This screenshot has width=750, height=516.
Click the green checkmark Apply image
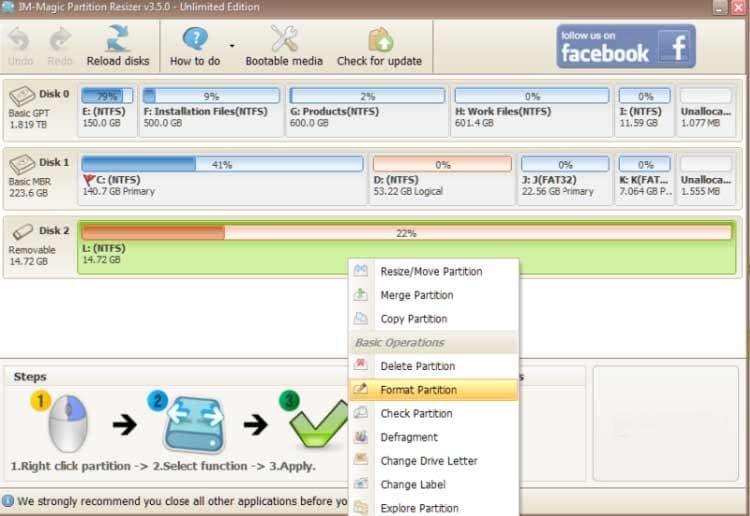pos(320,425)
